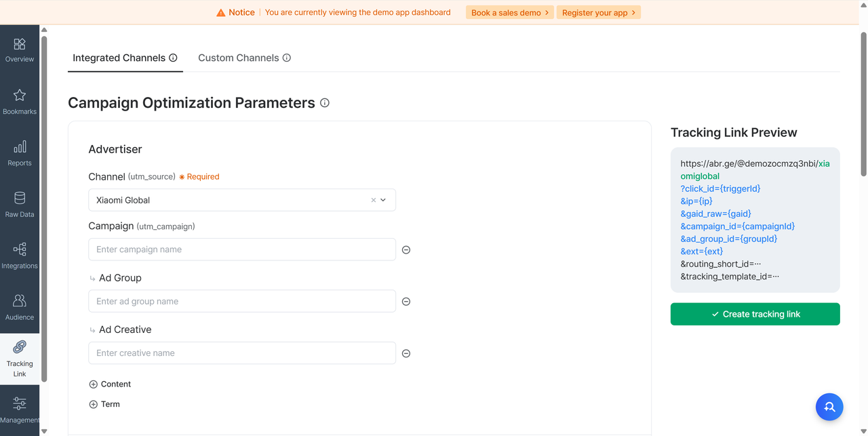This screenshot has height=436, width=868.
Task: Click Book a sales demo link
Action: click(509, 13)
